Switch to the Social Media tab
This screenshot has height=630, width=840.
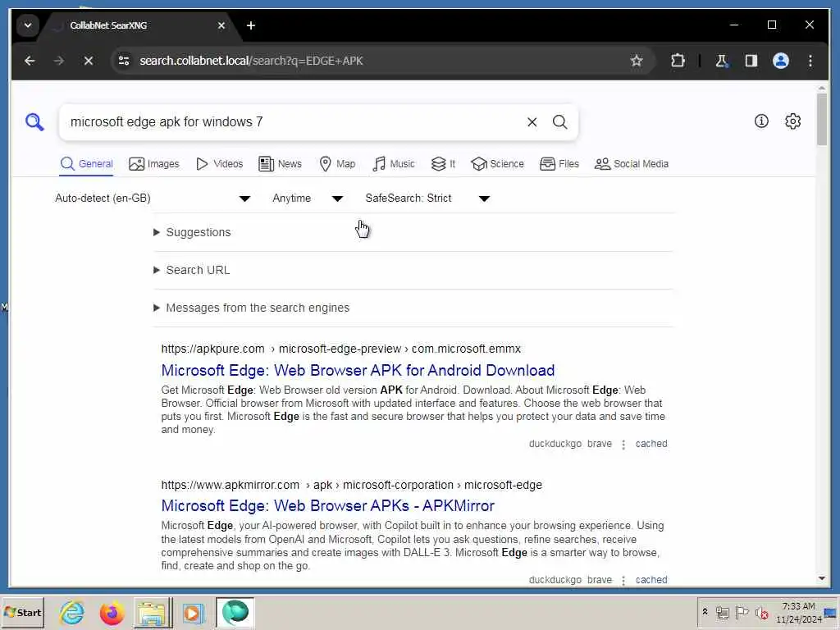click(632, 164)
